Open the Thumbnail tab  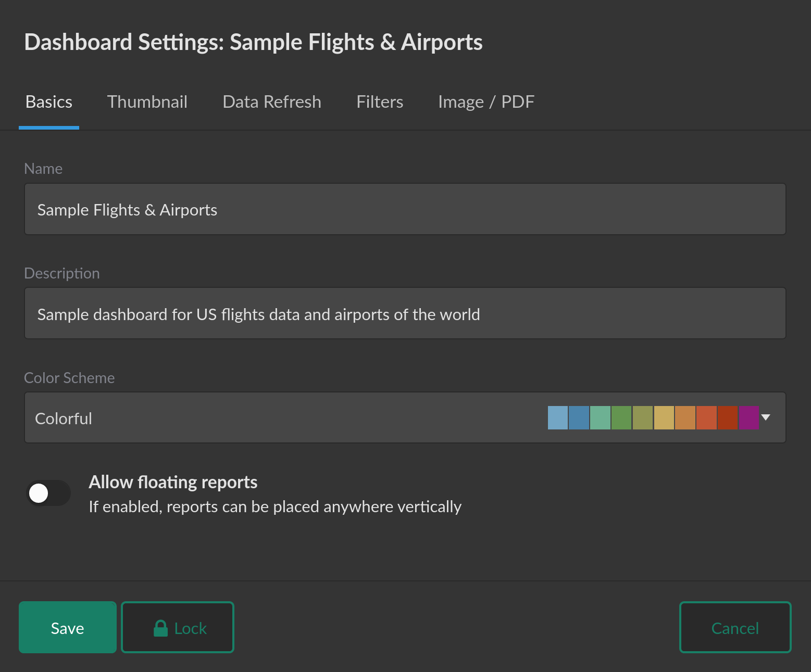147,102
